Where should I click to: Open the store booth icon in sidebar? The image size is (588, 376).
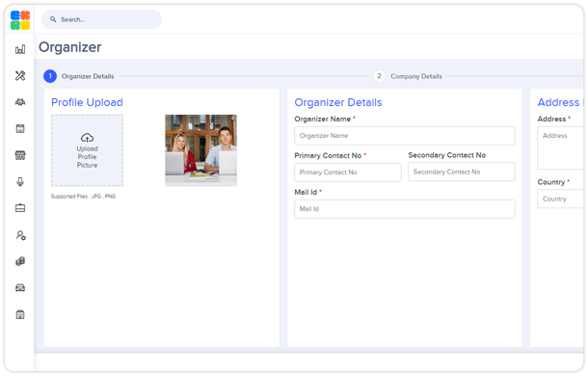(20, 155)
